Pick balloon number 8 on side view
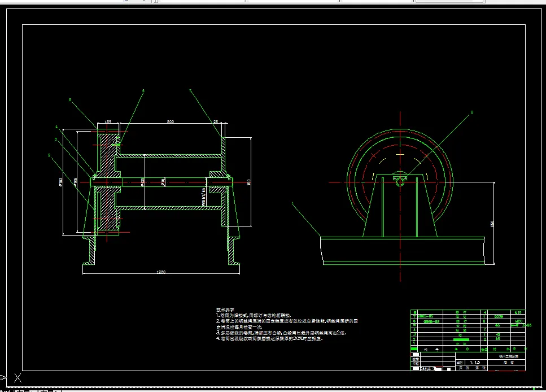The height and width of the screenshot is (392, 546). point(472,112)
